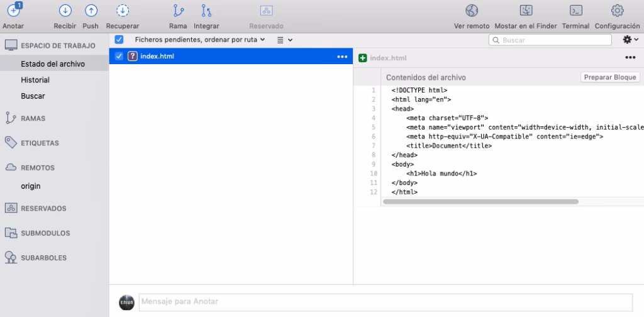Click the title Document code line
644x317 pixels.
pos(449,146)
